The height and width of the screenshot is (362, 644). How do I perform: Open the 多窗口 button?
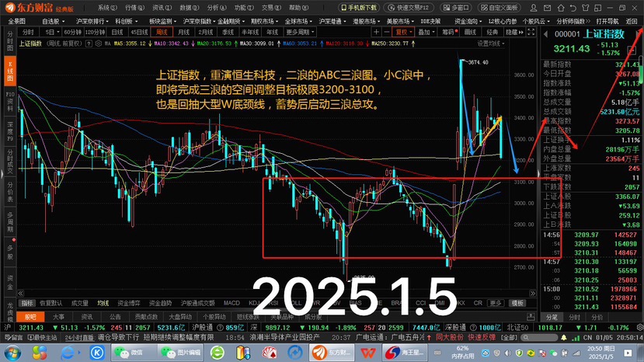click(x=456, y=8)
